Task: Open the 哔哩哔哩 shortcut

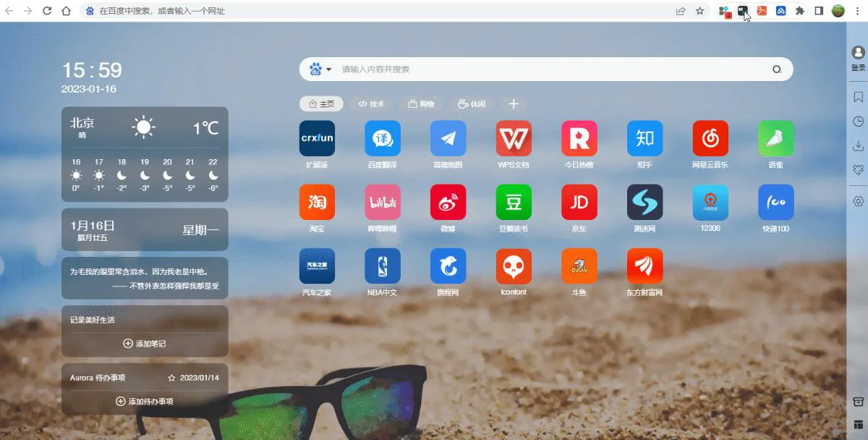Action: tap(383, 202)
